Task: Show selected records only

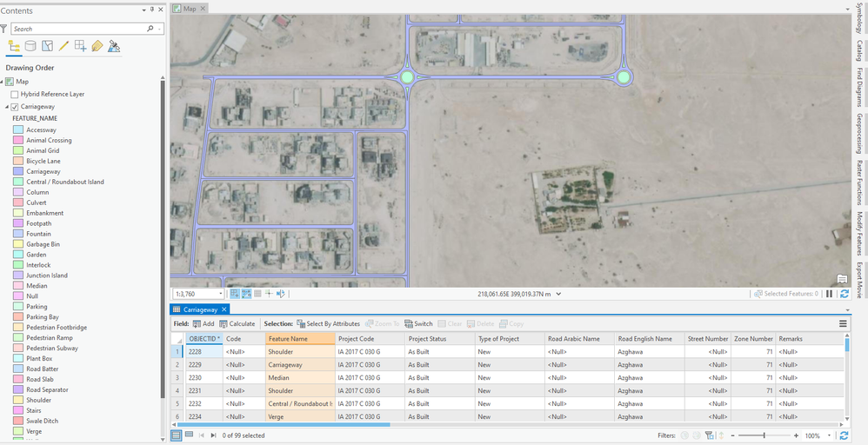Action: [189, 435]
